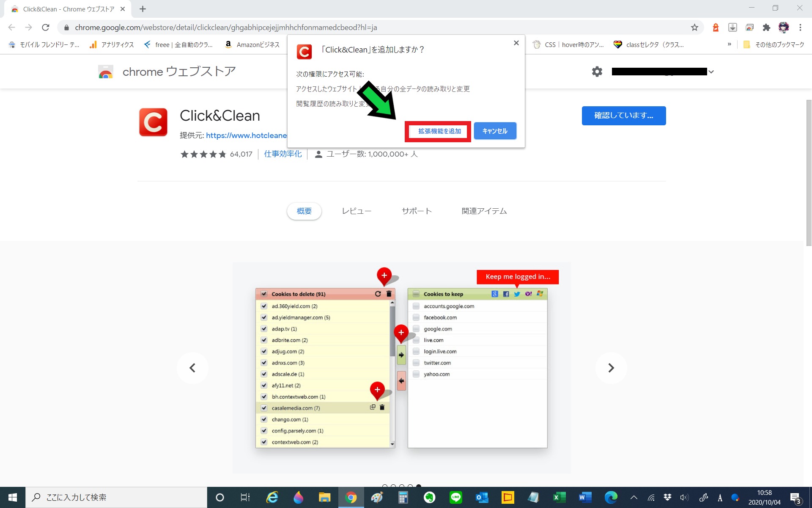Click the page vertical scrollbar
The height and width of the screenshot is (508, 812).
tap(809, 173)
